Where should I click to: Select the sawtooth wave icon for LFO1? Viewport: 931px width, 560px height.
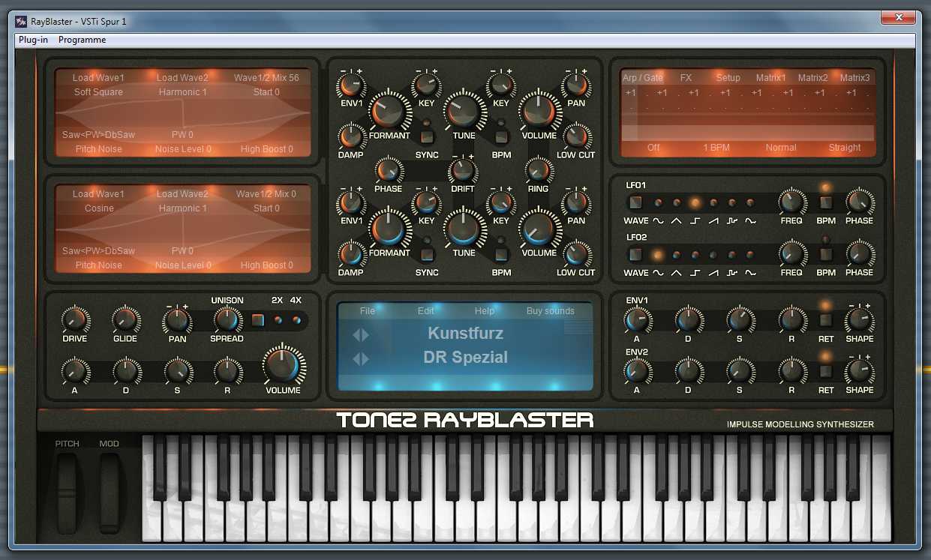(713, 221)
